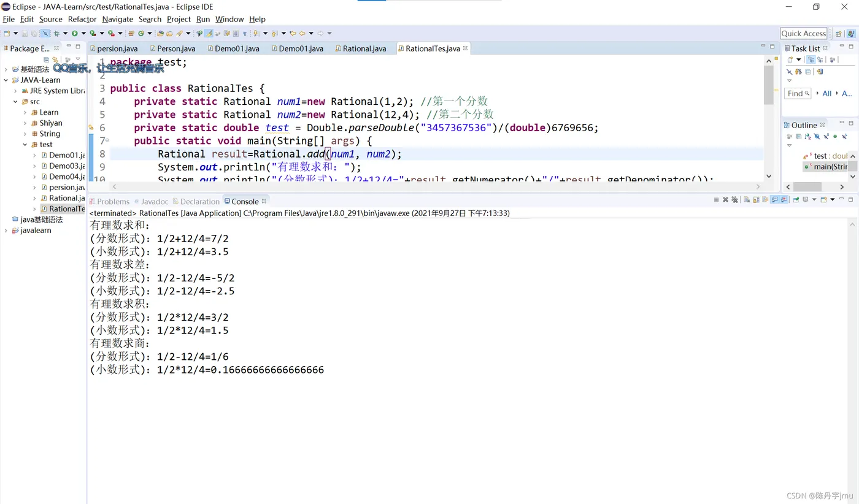
Task: Collapse the JAVA-Learn project node
Action: 6,80
